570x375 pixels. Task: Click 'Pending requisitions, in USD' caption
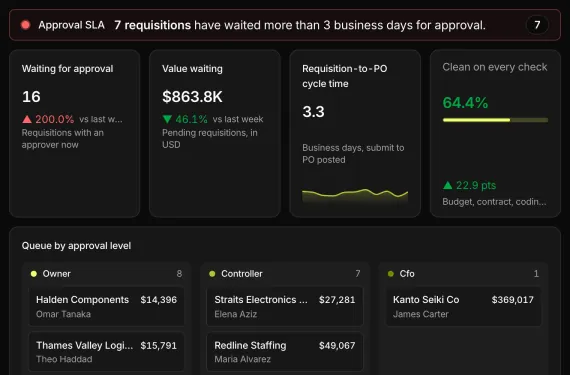pyautogui.click(x=210, y=139)
